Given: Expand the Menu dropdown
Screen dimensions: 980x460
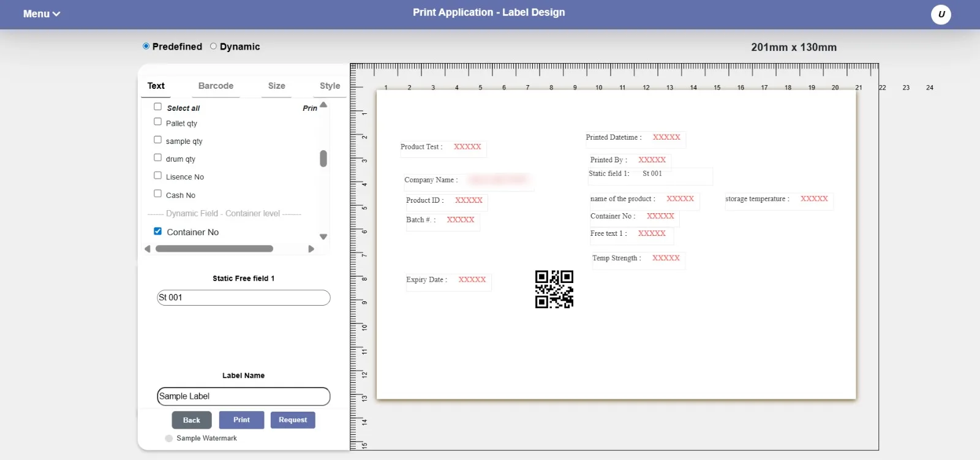Looking at the screenshot, I should click(42, 13).
